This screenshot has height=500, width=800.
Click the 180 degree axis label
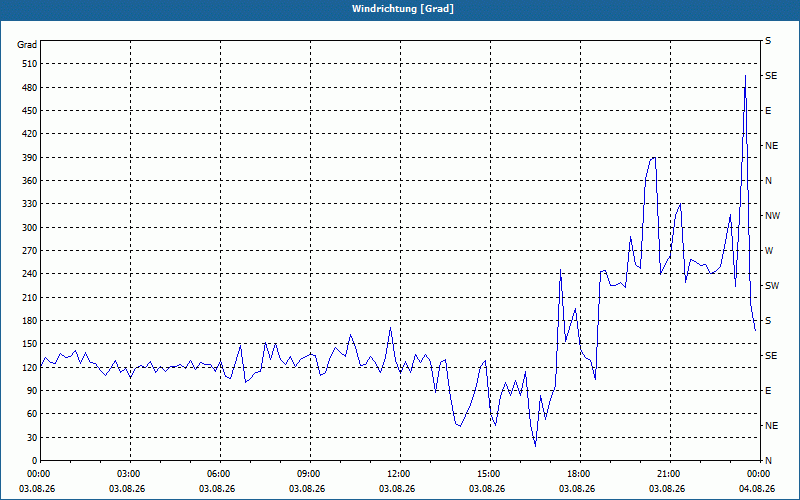[x=31, y=320]
